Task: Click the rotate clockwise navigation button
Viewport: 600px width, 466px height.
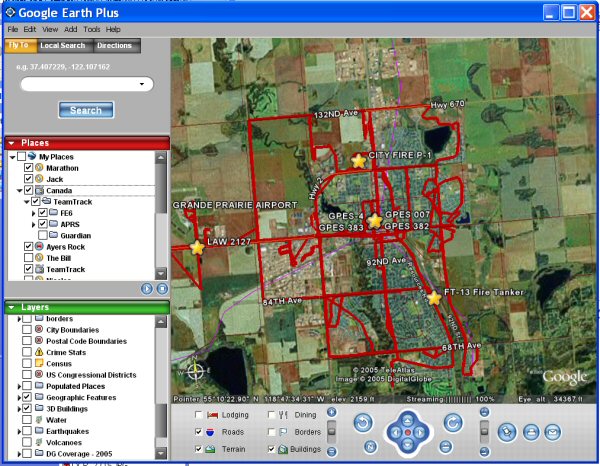Action: 453,423
